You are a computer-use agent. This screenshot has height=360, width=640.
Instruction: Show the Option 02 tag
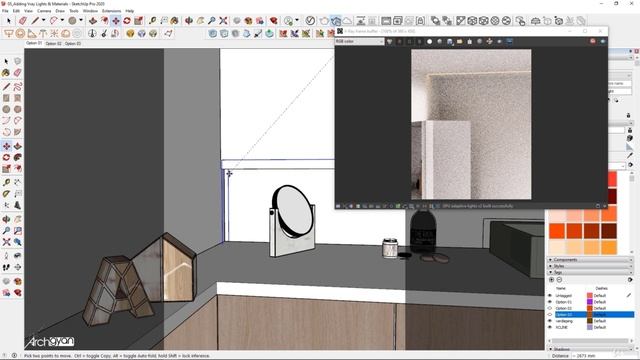click(x=549, y=308)
